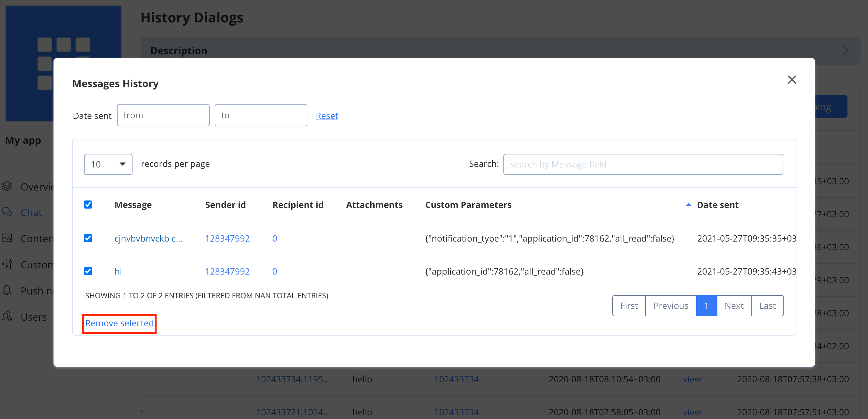Click the Reset date link
Screen dimensions: 868x419
(326, 116)
